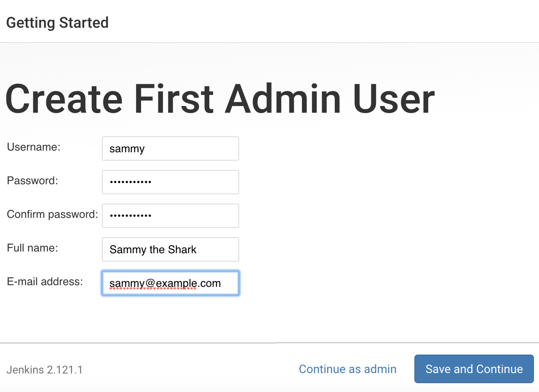This screenshot has width=539, height=392.
Task: Select the Confirm password input field
Action: [171, 216]
